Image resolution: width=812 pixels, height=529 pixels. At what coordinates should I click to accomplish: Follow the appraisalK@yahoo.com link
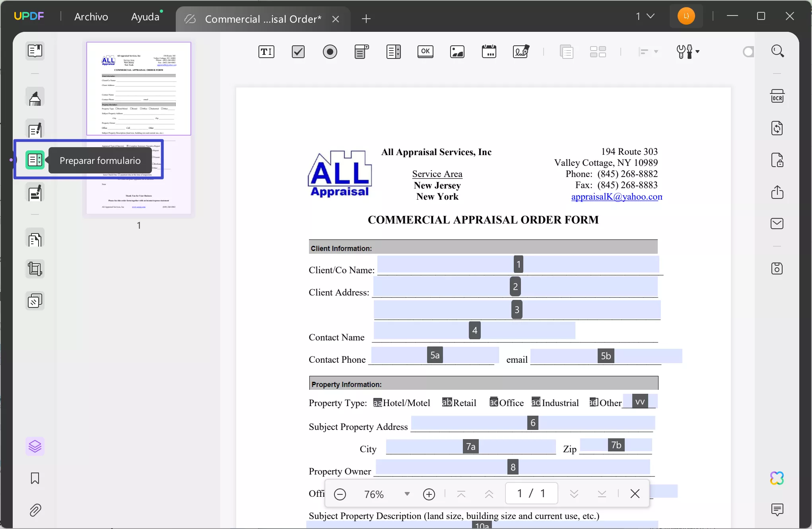coord(617,196)
